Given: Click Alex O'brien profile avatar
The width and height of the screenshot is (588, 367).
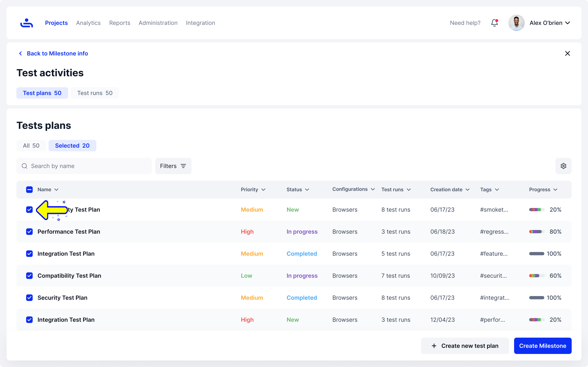Looking at the screenshot, I should [x=516, y=23].
